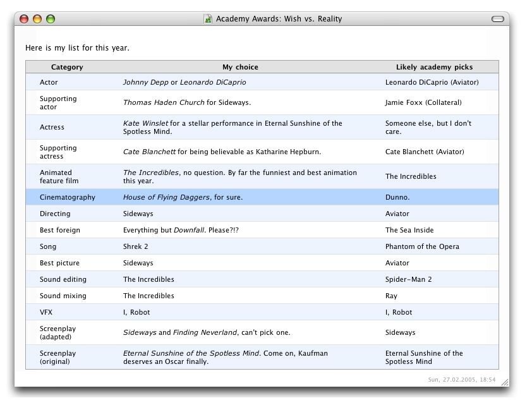Click the red close window button
The image size is (532, 405).
(24, 19)
